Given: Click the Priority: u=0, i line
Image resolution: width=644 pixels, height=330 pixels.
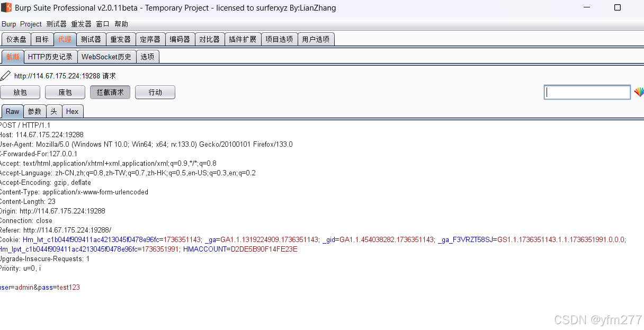Looking at the screenshot, I should pyautogui.click(x=21, y=268).
